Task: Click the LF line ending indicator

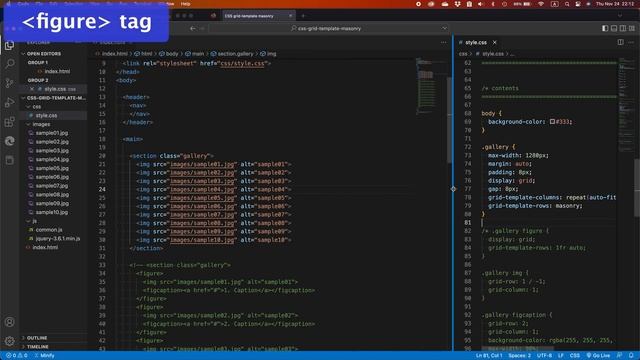Action: pyautogui.click(x=561, y=356)
